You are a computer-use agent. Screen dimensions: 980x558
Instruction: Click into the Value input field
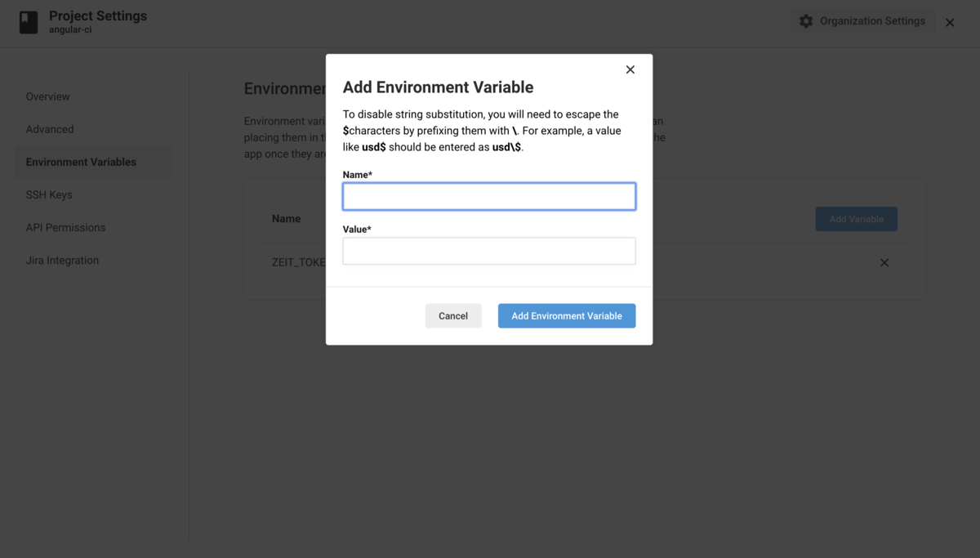pos(489,251)
